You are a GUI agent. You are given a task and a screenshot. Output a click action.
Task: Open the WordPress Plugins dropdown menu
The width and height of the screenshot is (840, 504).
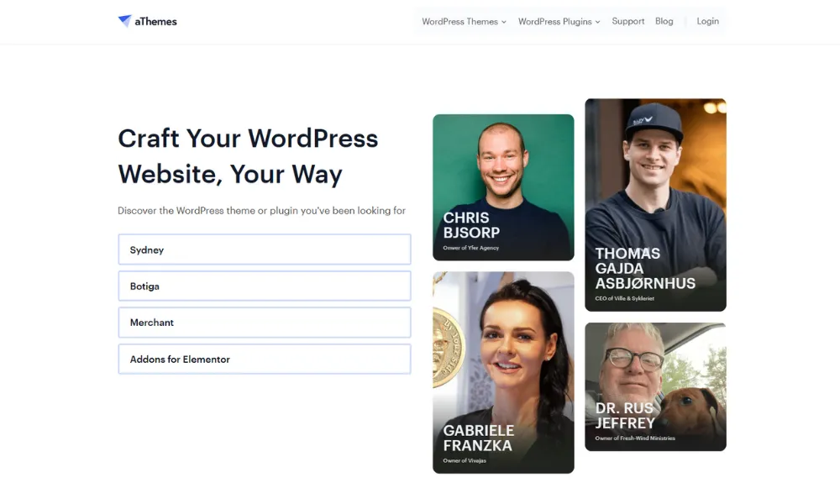pos(559,22)
